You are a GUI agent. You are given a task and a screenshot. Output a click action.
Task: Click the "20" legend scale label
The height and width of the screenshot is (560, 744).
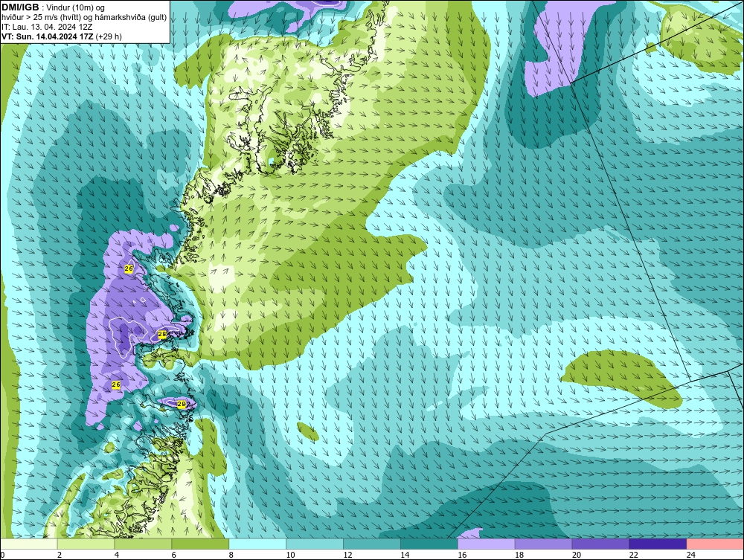(x=577, y=555)
